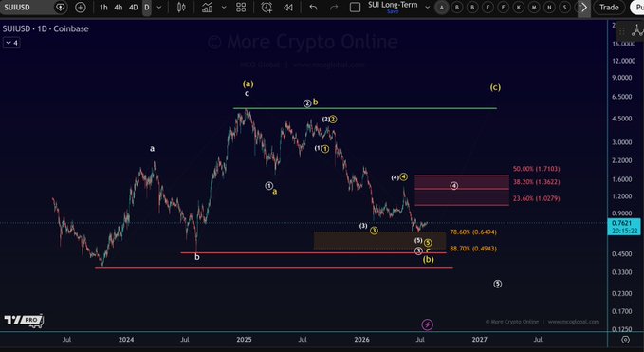
Task: Open chart settings gear on time axis
Action: pyautogui.click(x=625, y=340)
